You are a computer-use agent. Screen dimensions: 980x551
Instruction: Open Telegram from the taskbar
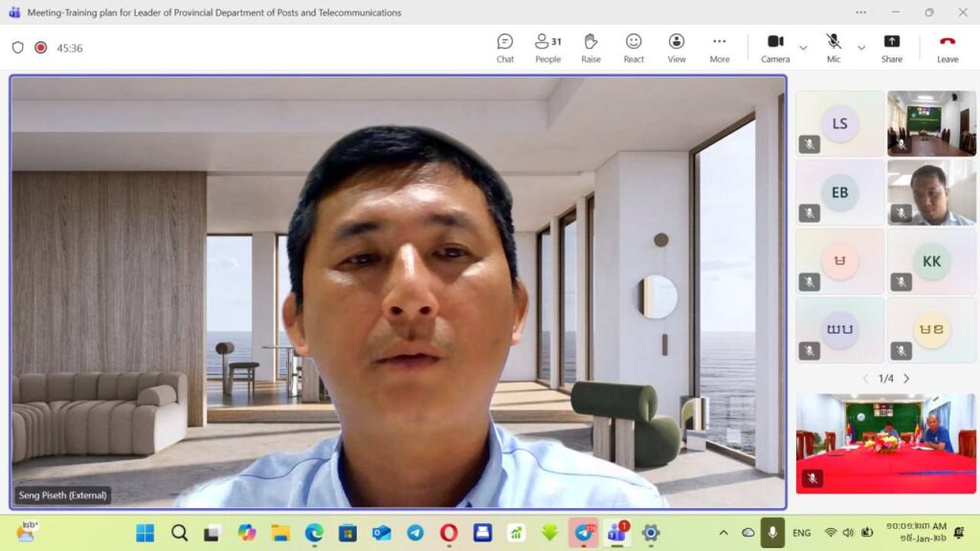pyautogui.click(x=415, y=533)
